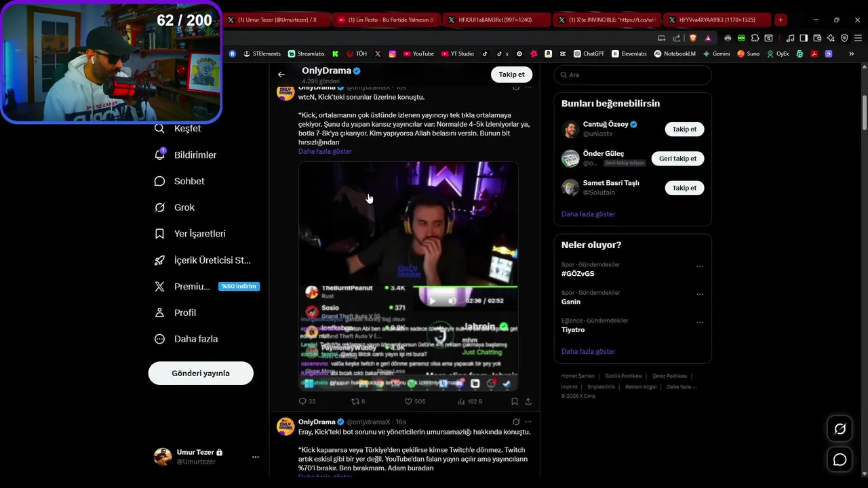
Task: Open options for #GÖZvGS trend
Action: (x=700, y=266)
